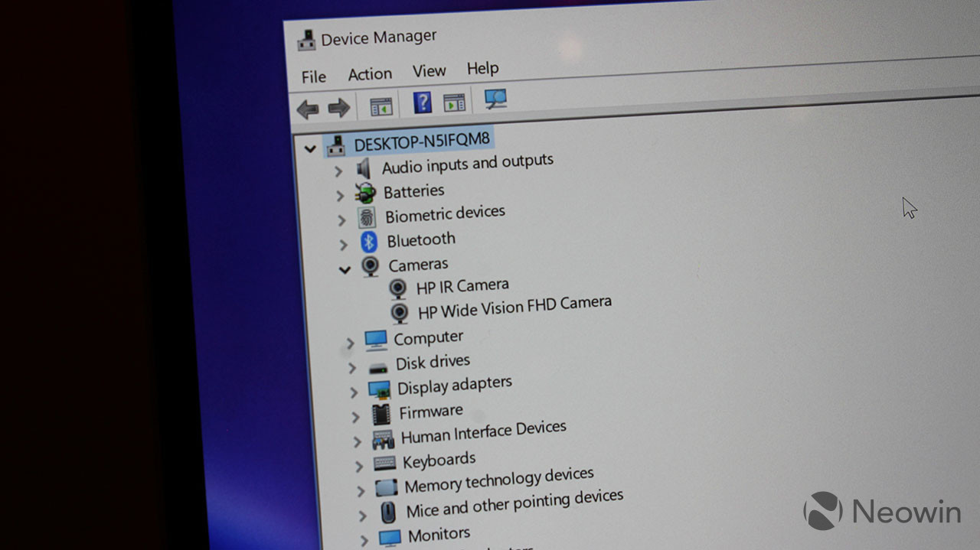The image size is (980, 550).
Task: Select the Memory technology devices label
Action: point(498,480)
